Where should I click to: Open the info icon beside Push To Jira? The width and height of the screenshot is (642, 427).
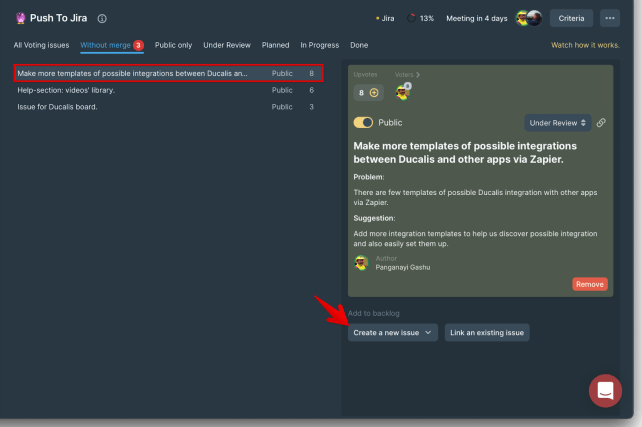102,18
